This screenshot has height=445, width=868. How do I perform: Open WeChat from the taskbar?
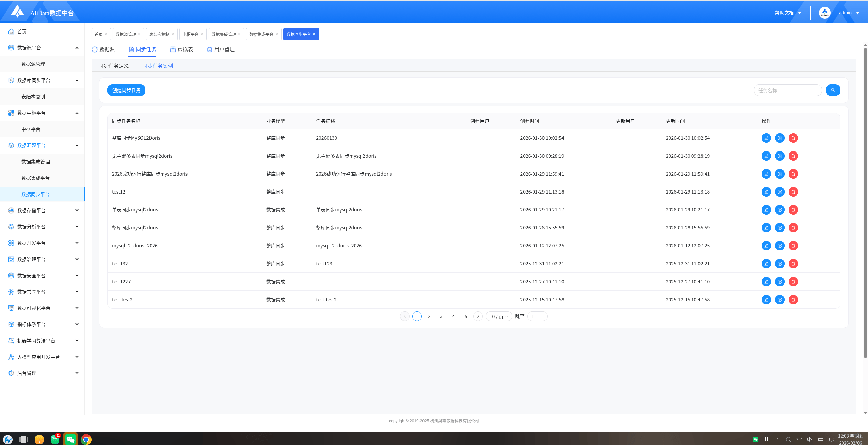coord(71,439)
